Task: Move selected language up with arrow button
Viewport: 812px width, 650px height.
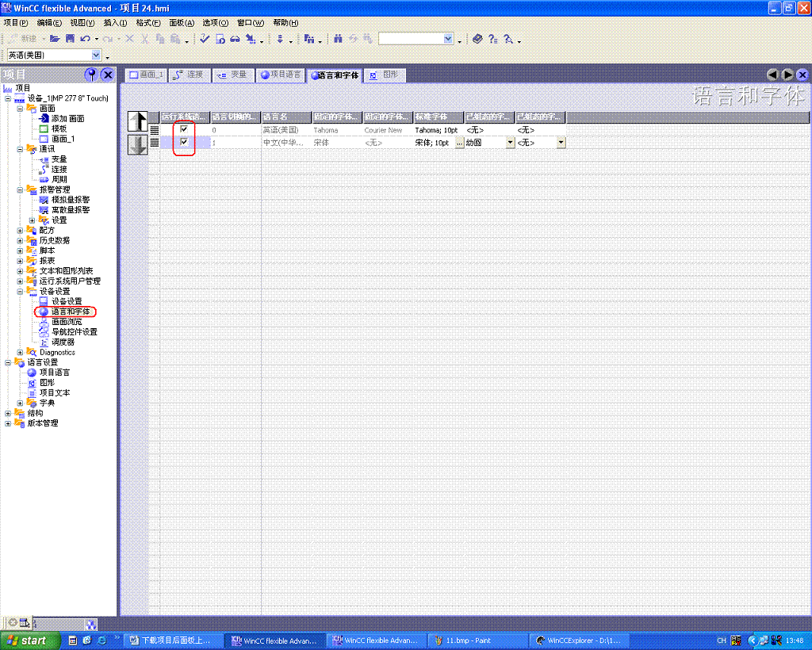Action: coord(138,121)
